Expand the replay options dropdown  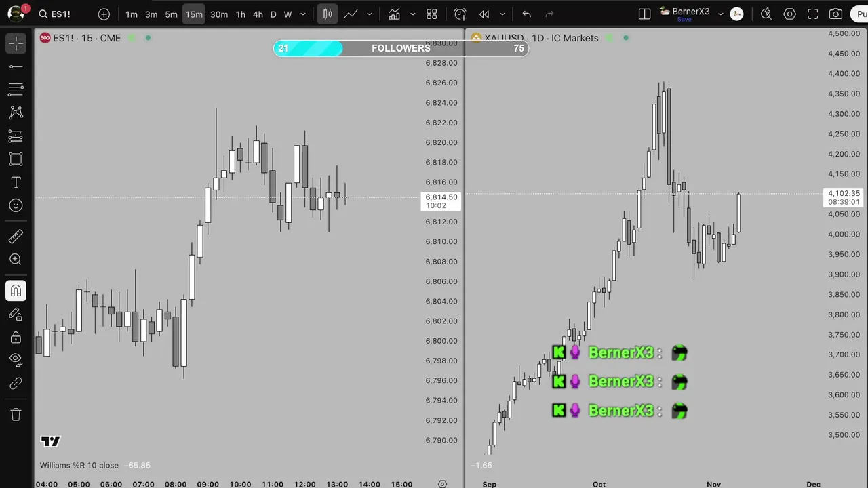pos(502,14)
